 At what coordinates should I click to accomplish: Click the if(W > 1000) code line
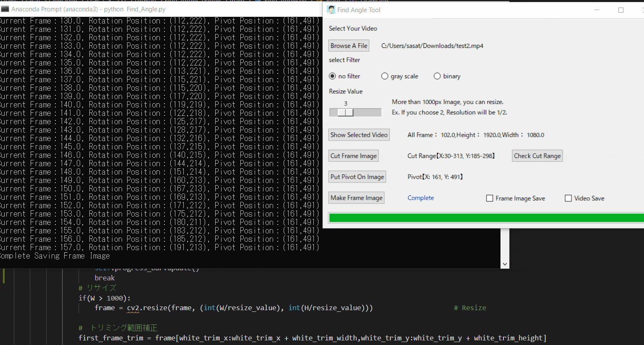coord(104,298)
